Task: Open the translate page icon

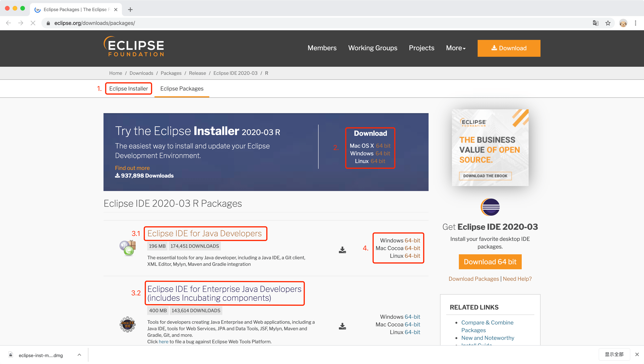Action: (596, 23)
